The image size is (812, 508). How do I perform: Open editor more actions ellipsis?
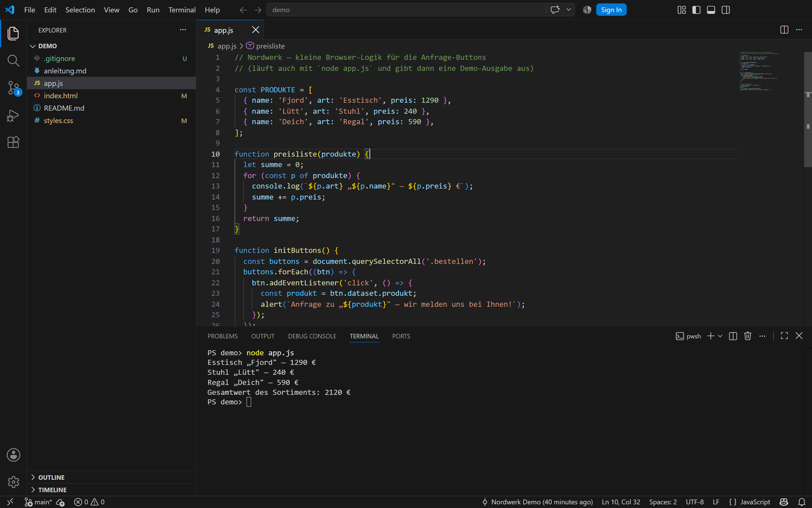coord(799,30)
